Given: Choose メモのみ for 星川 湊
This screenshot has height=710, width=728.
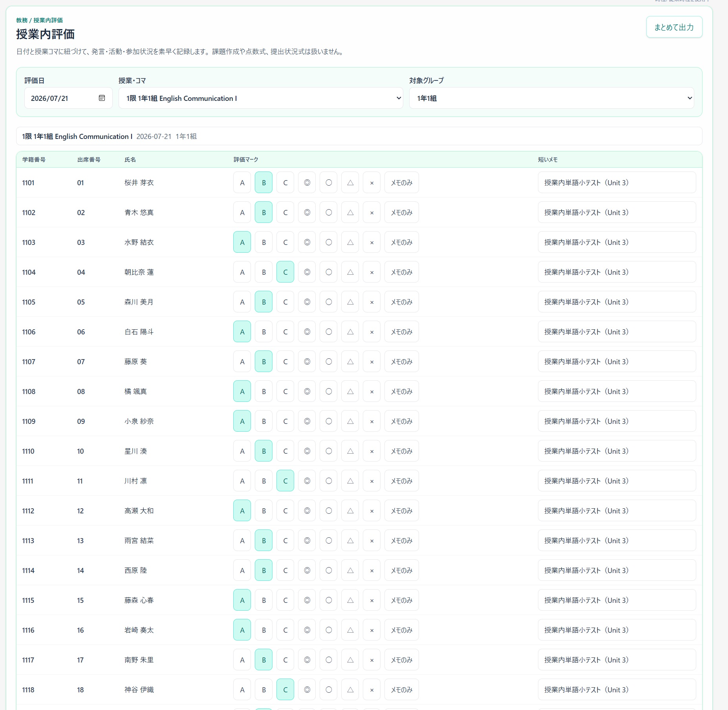Looking at the screenshot, I should coord(402,451).
